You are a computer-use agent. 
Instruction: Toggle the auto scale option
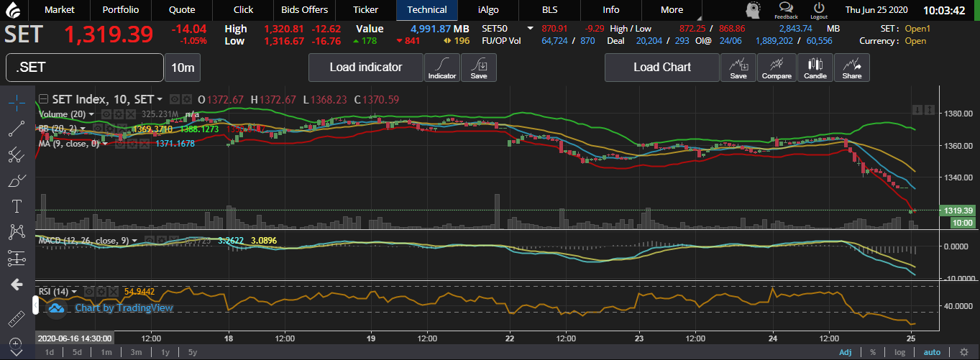pos(931,352)
